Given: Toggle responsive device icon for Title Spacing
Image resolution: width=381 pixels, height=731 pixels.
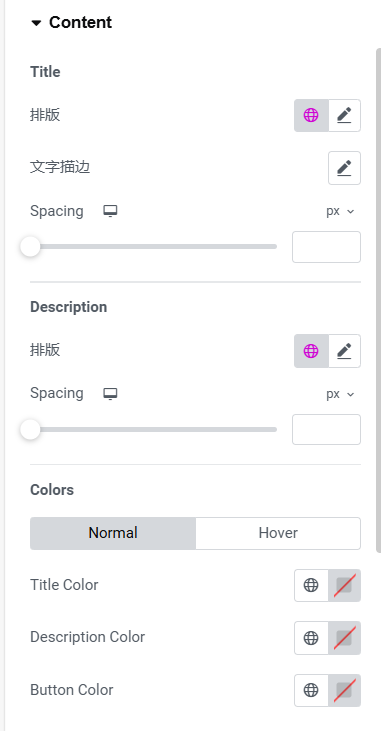Looking at the screenshot, I should click(110, 211).
